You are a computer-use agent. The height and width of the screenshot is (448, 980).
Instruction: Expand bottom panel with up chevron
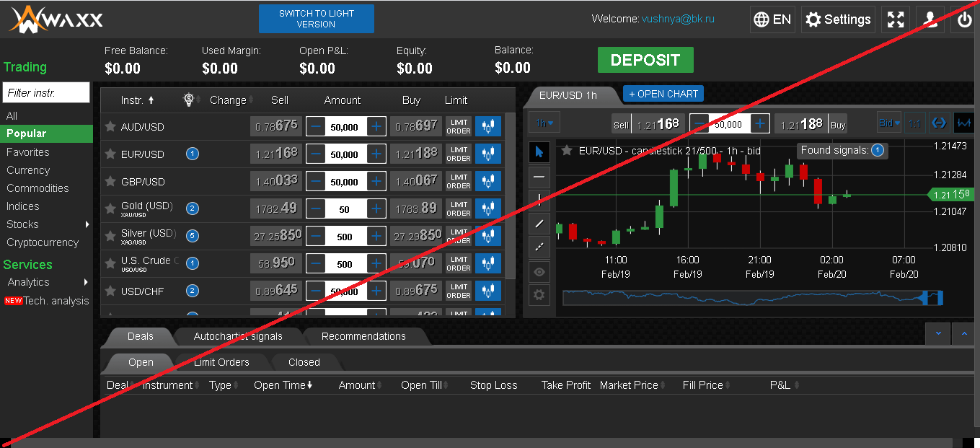click(965, 333)
